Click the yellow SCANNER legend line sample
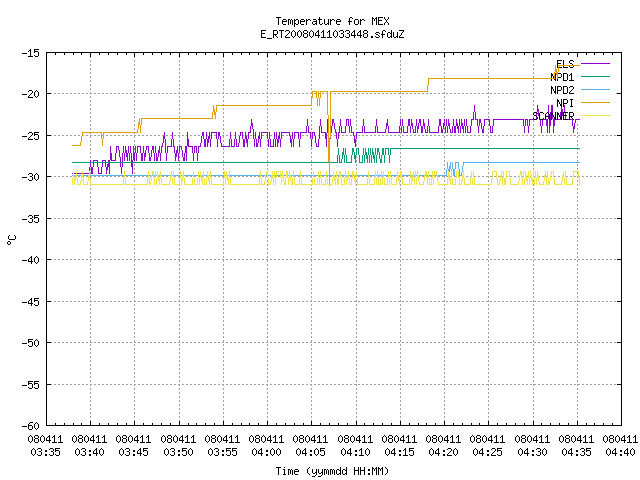The image size is (640, 480). [x=595, y=116]
